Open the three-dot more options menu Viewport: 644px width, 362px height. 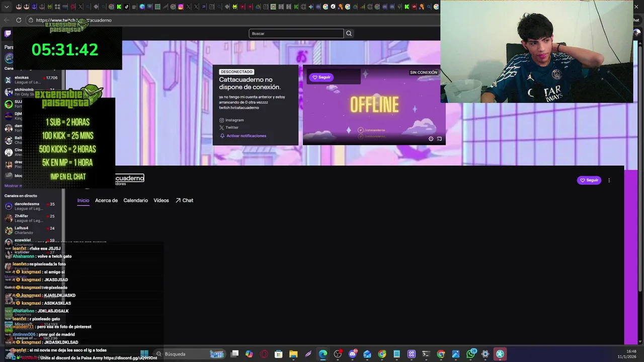click(x=609, y=180)
